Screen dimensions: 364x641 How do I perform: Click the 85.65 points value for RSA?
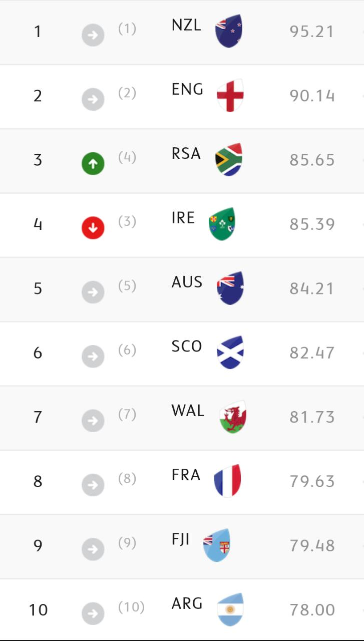[x=311, y=160]
